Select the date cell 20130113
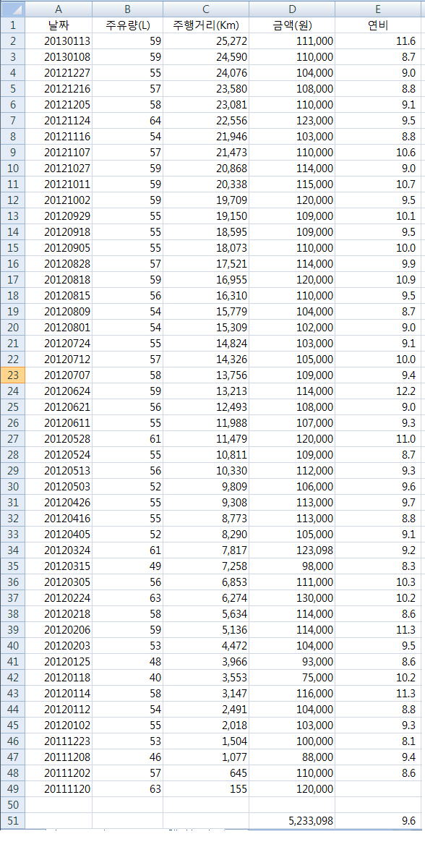The image size is (425, 868). [x=59, y=41]
